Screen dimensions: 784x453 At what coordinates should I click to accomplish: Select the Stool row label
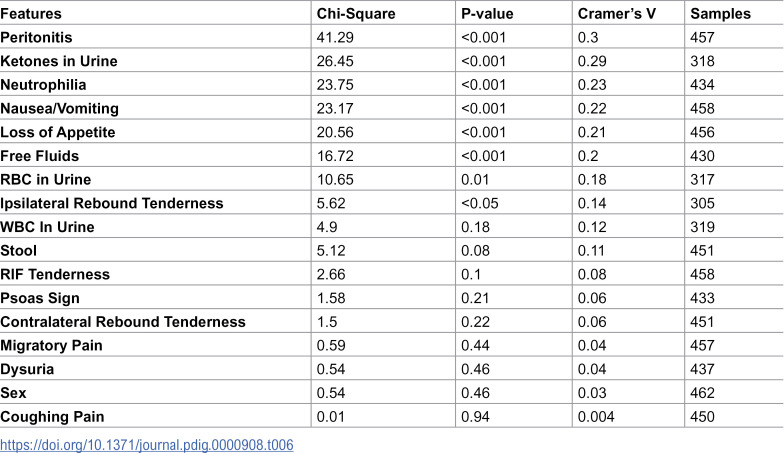tap(18, 250)
